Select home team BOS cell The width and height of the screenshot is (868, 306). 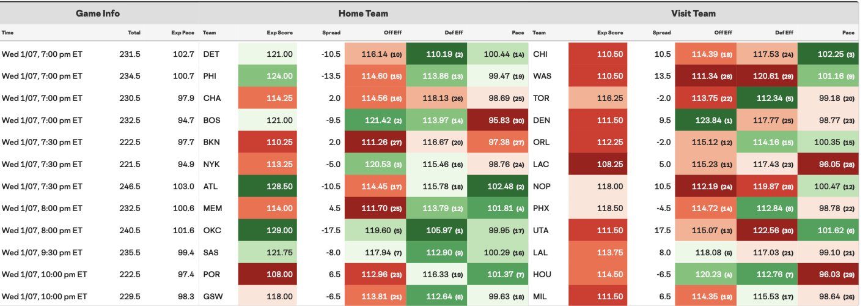tap(211, 120)
